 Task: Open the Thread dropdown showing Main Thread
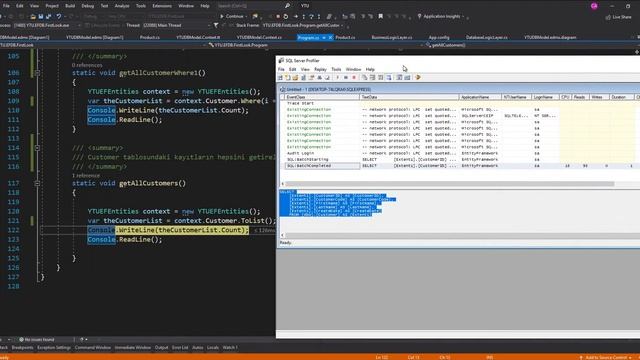coord(176,25)
